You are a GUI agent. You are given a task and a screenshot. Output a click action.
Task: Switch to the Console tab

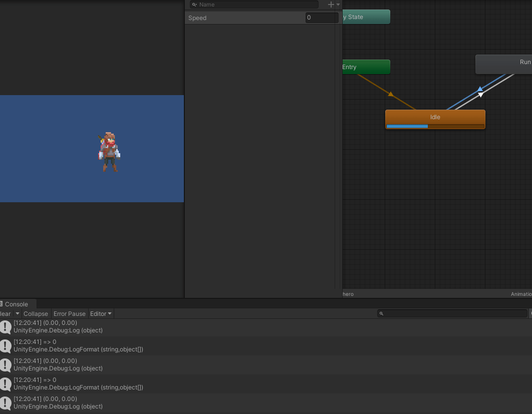17,304
